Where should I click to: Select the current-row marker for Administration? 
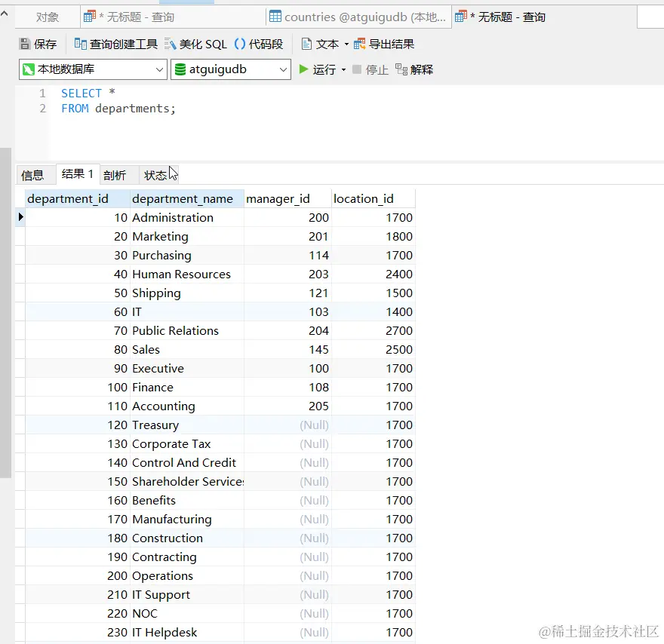(20, 217)
